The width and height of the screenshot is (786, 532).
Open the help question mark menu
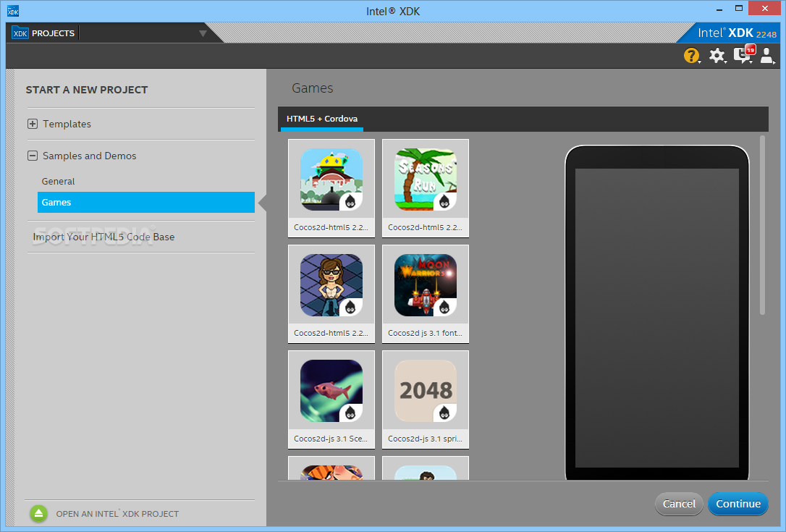pyautogui.click(x=692, y=56)
